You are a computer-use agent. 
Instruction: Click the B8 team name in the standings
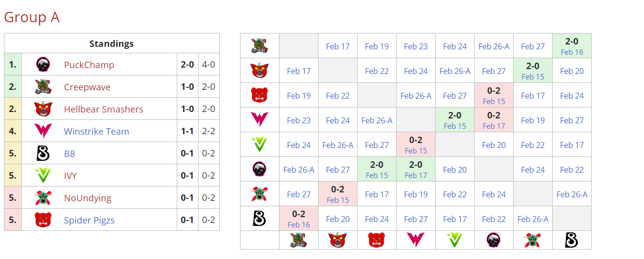click(x=70, y=154)
